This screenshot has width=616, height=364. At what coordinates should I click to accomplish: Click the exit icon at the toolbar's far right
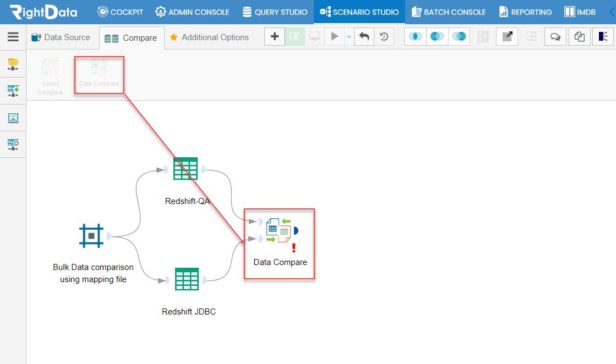pos(603,37)
